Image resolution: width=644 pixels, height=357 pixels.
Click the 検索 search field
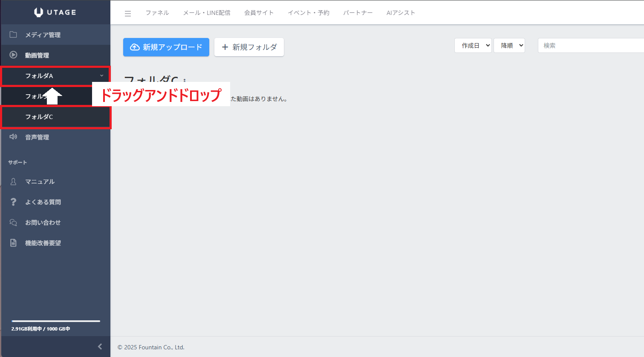(590, 46)
